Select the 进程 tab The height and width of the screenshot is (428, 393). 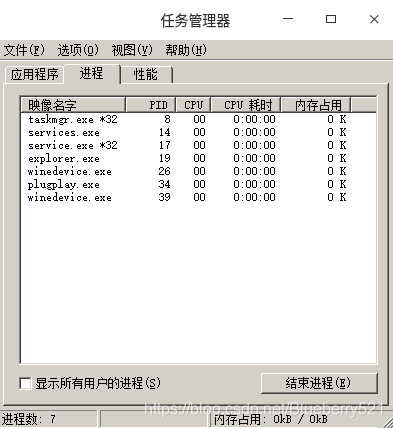coord(91,73)
